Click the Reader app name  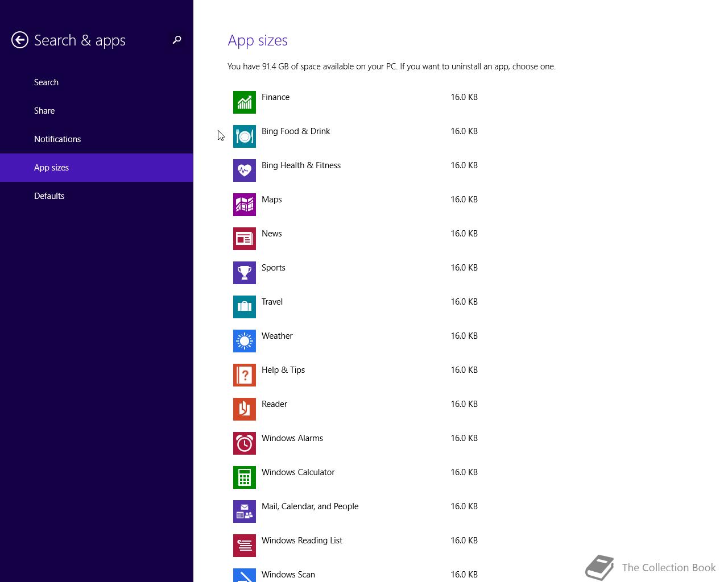(274, 404)
